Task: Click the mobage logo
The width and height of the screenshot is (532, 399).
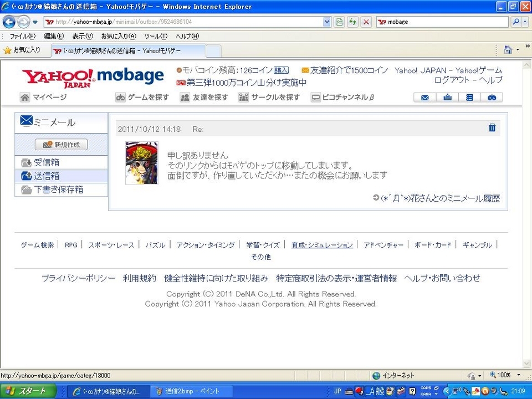Action: click(130, 76)
